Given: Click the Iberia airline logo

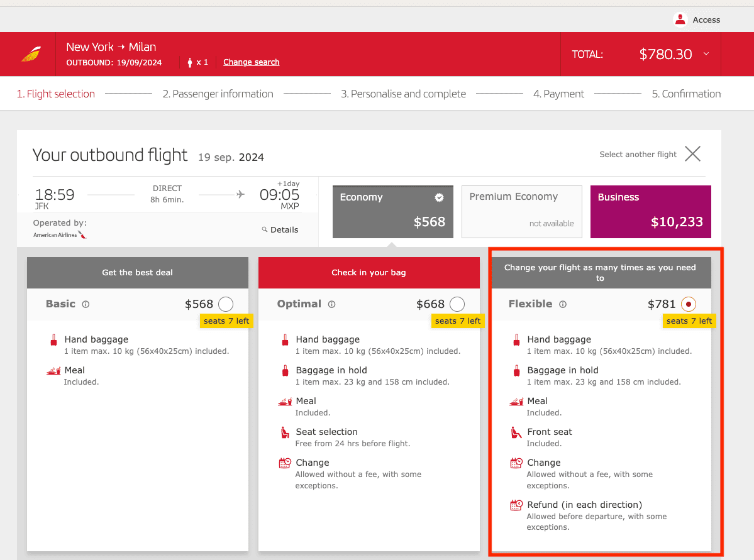Looking at the screenshot, I should click(31, 54).
